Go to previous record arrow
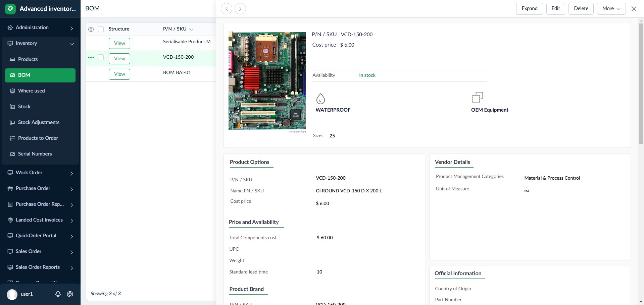644x305 pixels. [227, 9]
